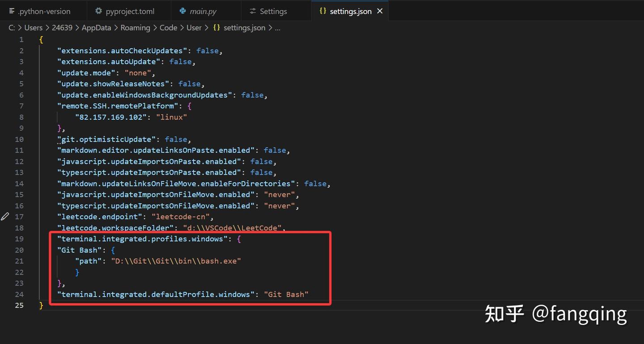Click the "leetcode-cn" endpoint value
This screenshot has width=644, height=344.
pyautogui.click(x=180, y=217)
